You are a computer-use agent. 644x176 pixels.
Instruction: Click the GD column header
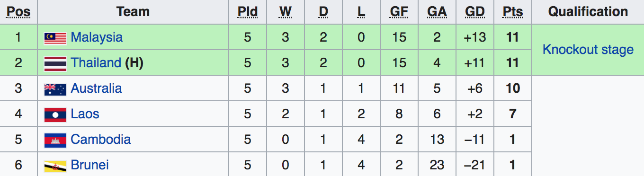pos(475,12)
